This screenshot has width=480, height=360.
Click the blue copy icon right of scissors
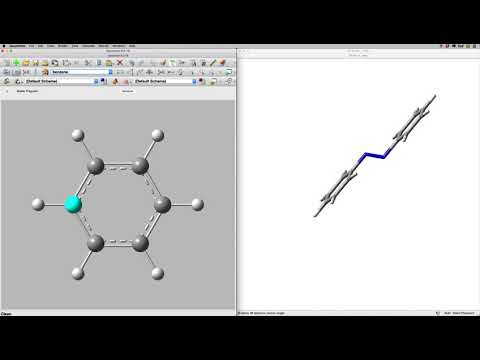coord(99,63)
